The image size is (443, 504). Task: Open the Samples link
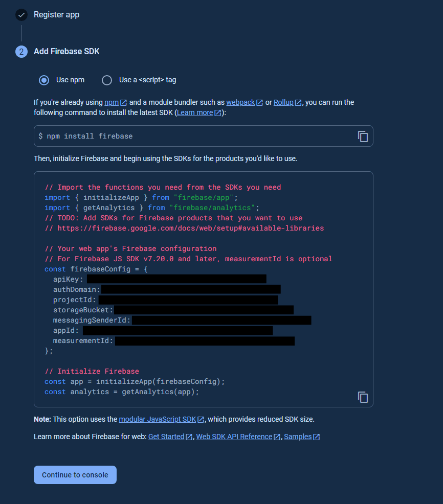point(302,437)
